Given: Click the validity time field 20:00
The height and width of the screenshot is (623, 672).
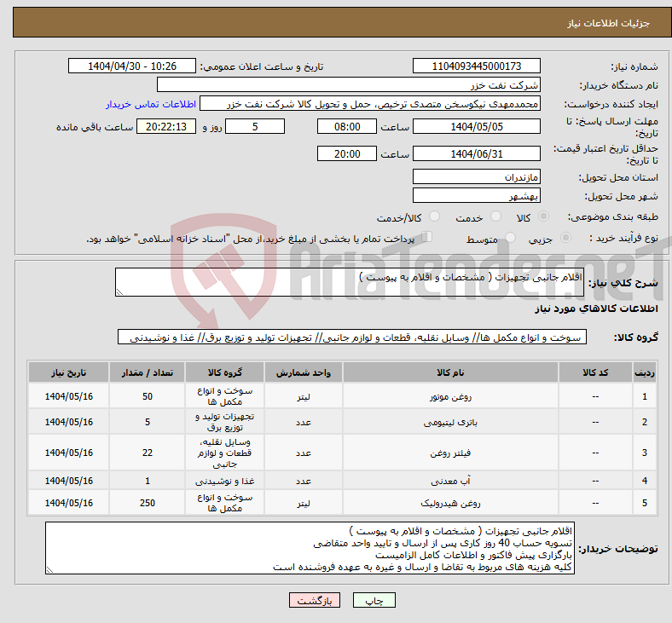Looking at the screenshot, I should pos(347,153).
